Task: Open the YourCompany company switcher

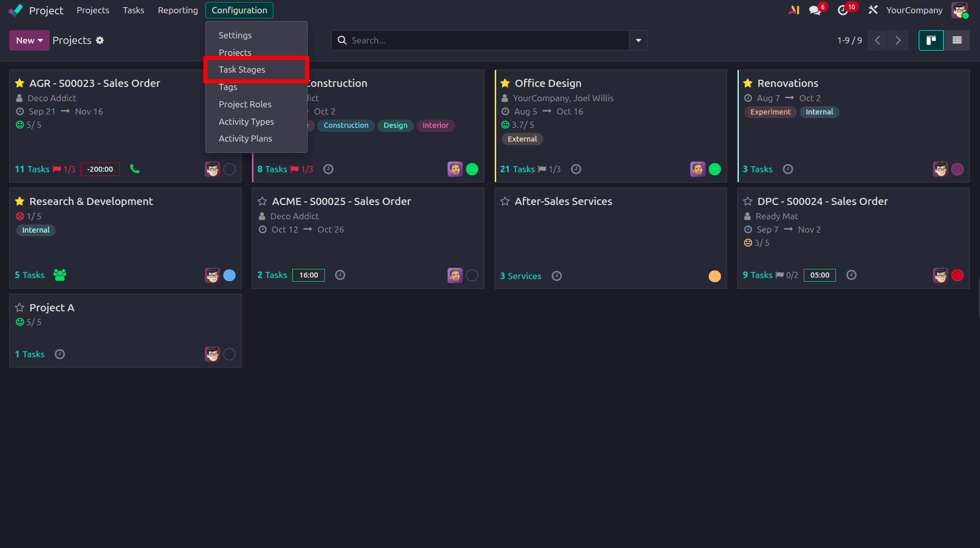Action: [914, 10]
